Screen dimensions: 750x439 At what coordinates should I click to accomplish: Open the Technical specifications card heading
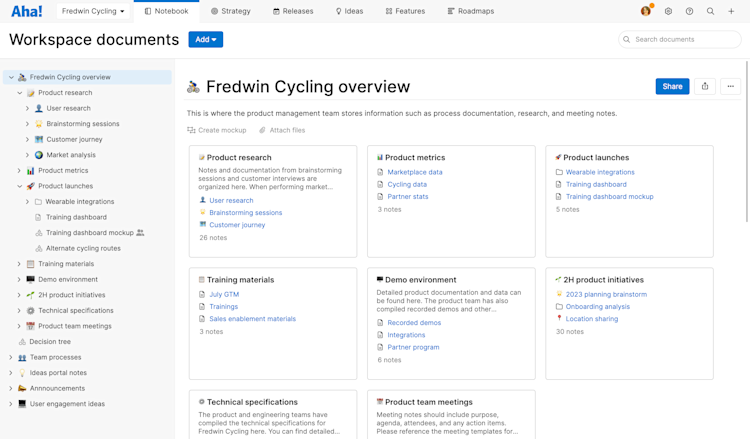point(252,402)
